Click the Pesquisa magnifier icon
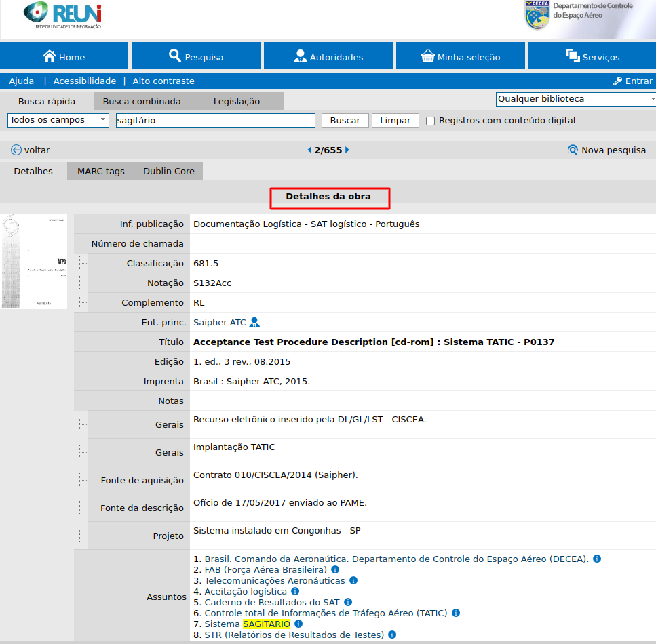656x644 pixels. click(x=175, y=56)
